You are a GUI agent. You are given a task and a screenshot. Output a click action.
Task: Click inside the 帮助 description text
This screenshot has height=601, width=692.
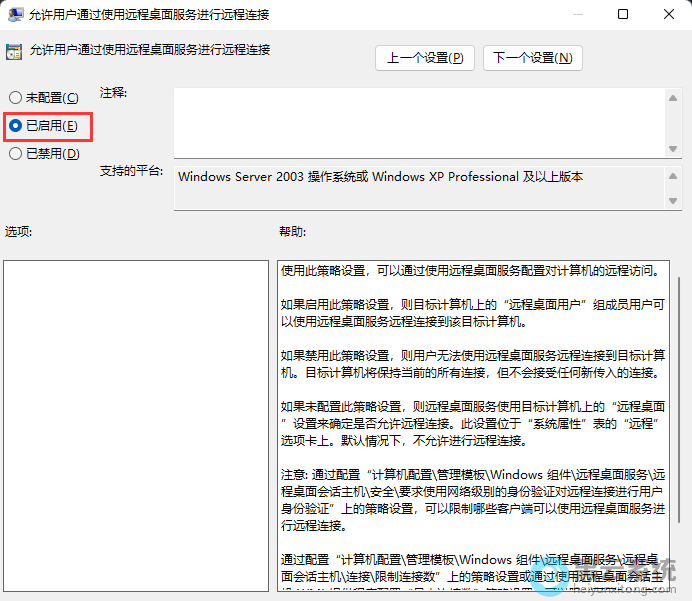pyautogui.click(x=470, y=400)
